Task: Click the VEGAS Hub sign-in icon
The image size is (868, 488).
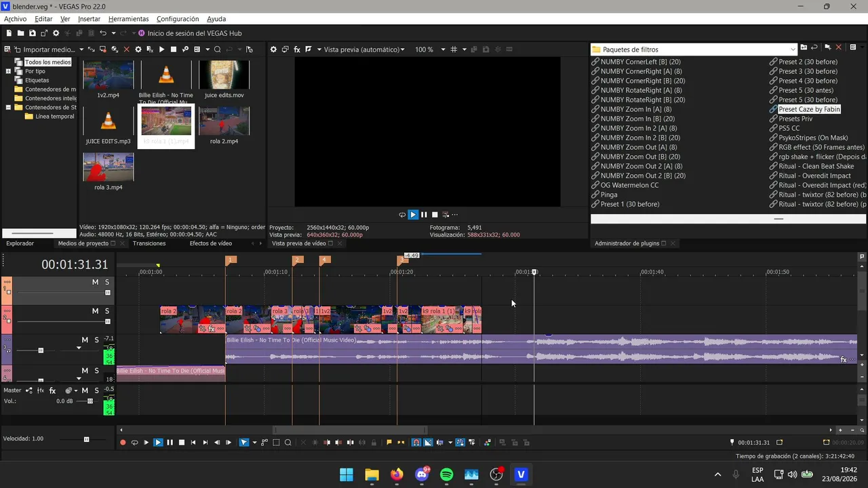Action: 142,33
